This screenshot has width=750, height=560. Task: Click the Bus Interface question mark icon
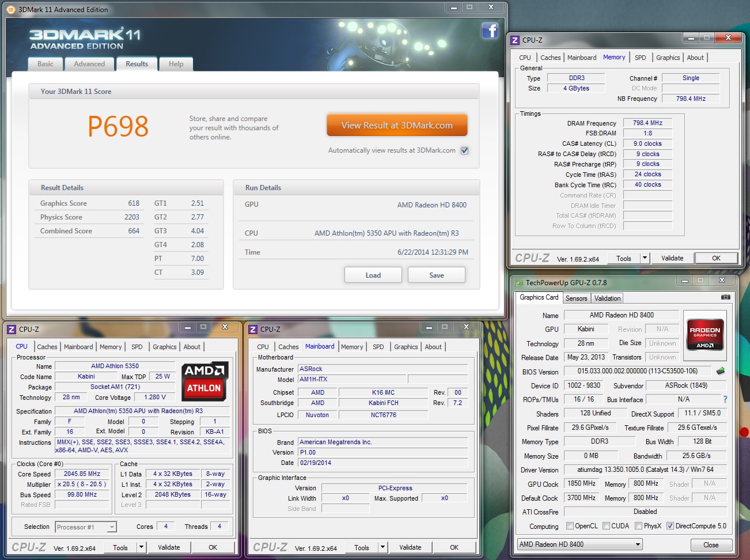click(x=725, y=399)
